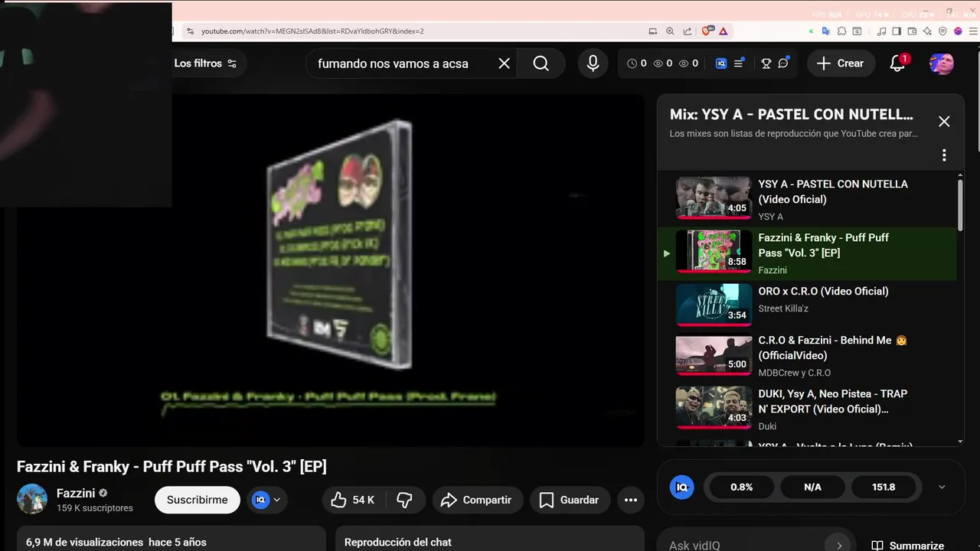This screenshot has height=551, width=980.
Task: Expand the vidIQ stats bar chevron
Action: click(942, 487)
